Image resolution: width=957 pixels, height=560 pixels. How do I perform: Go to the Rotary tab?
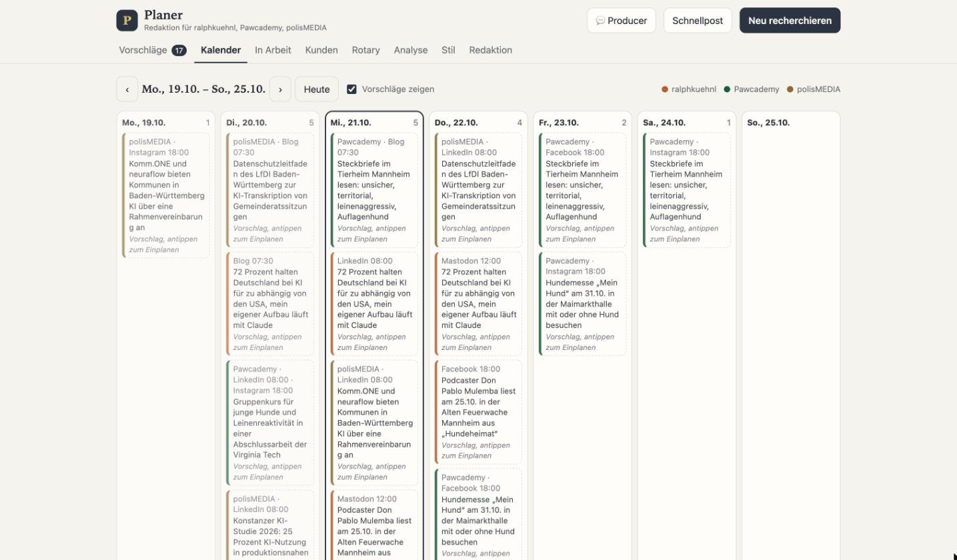point(366,50)
